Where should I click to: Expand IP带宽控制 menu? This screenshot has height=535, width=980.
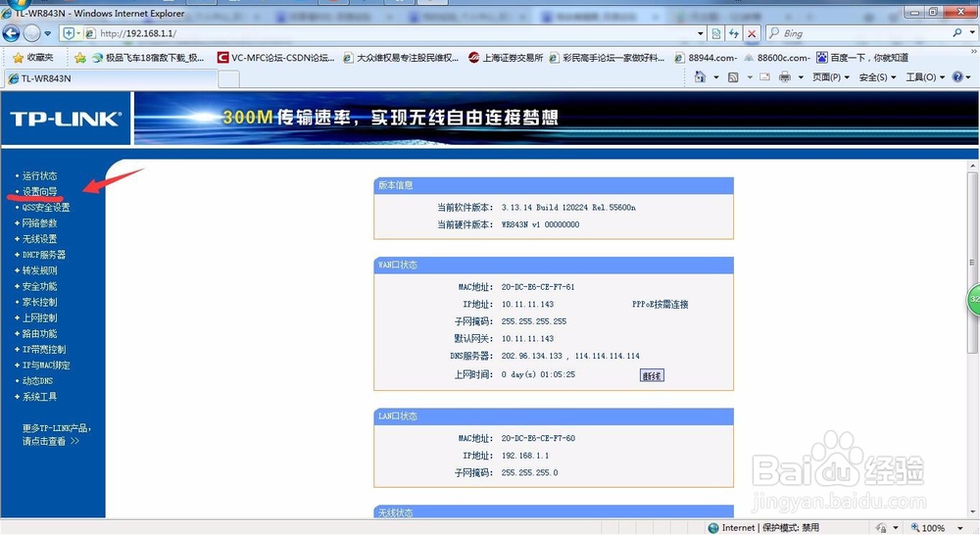point(44,350)
